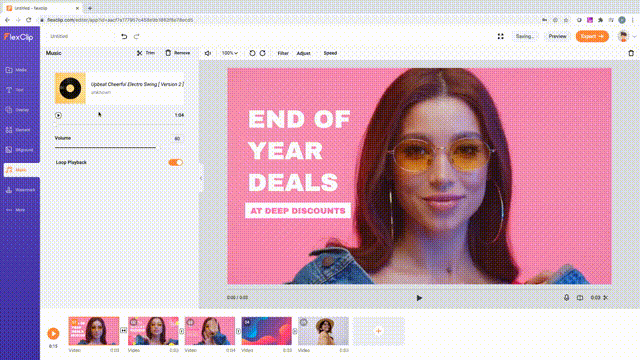Rotate the clip clockwise
The image size is (640, 360).
tap(262, 53)
